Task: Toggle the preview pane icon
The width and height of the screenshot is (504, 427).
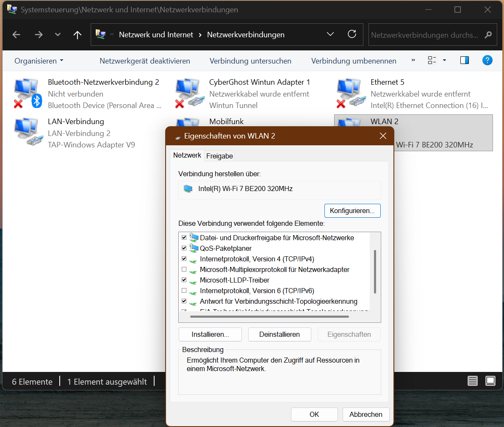Action: [465, 60]
